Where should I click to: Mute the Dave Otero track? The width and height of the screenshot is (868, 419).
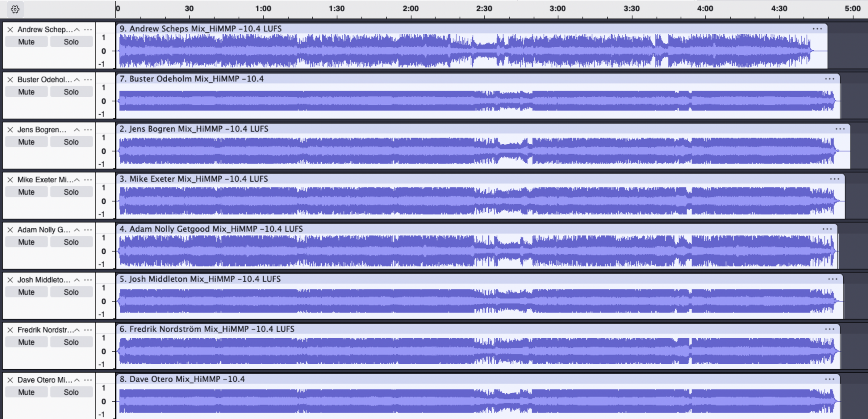[x=26, y=392]
